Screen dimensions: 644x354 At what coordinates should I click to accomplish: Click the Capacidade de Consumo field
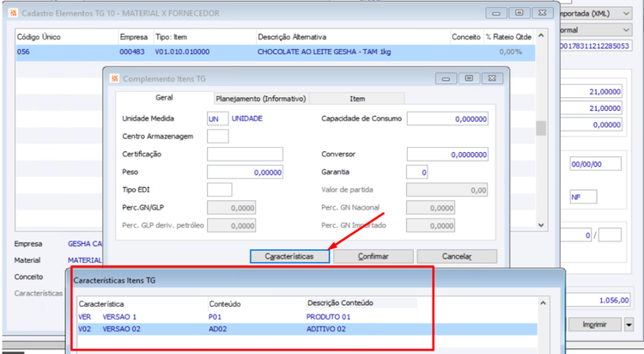447,119
